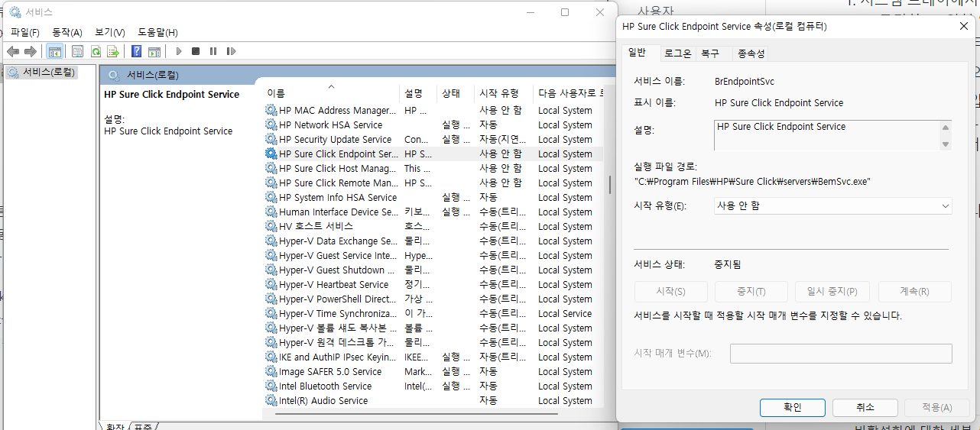Select Hyper-V Guest Shutdown Service row

(x=433, y=270)
